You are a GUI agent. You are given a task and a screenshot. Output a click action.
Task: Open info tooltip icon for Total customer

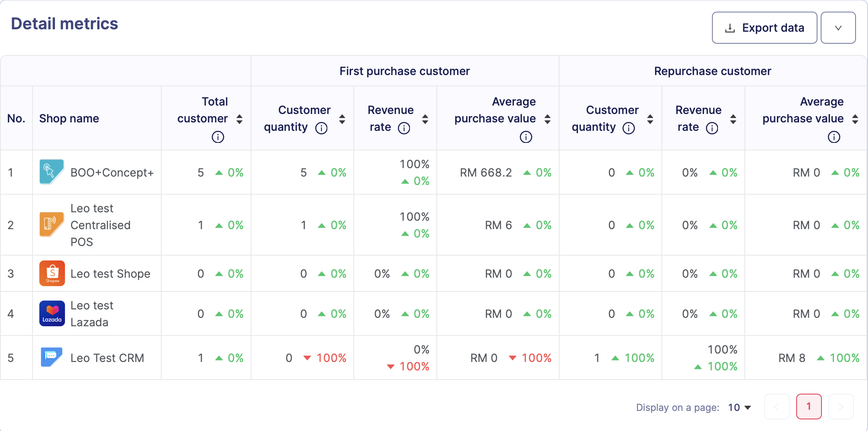click(218, 137)
